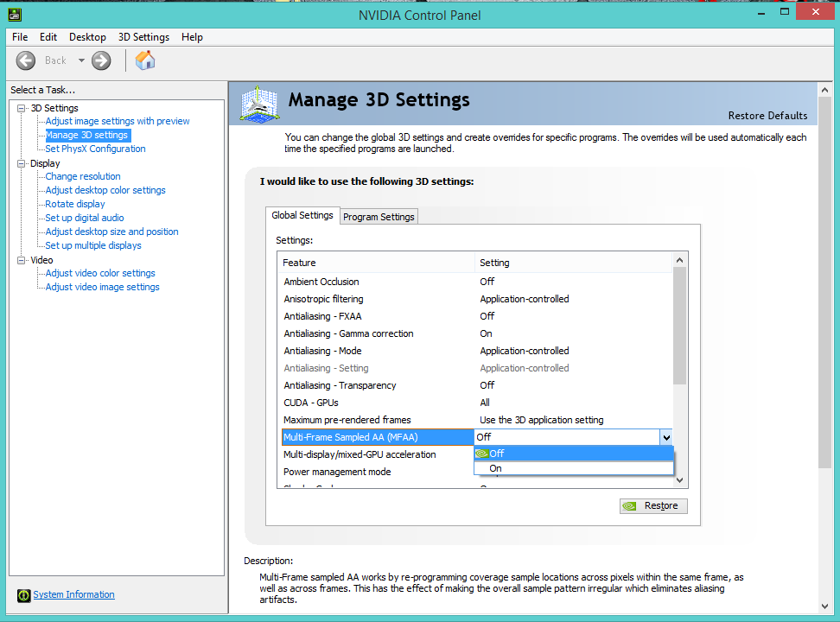Click the main panel scrollbar thumb

coord(824,282)
